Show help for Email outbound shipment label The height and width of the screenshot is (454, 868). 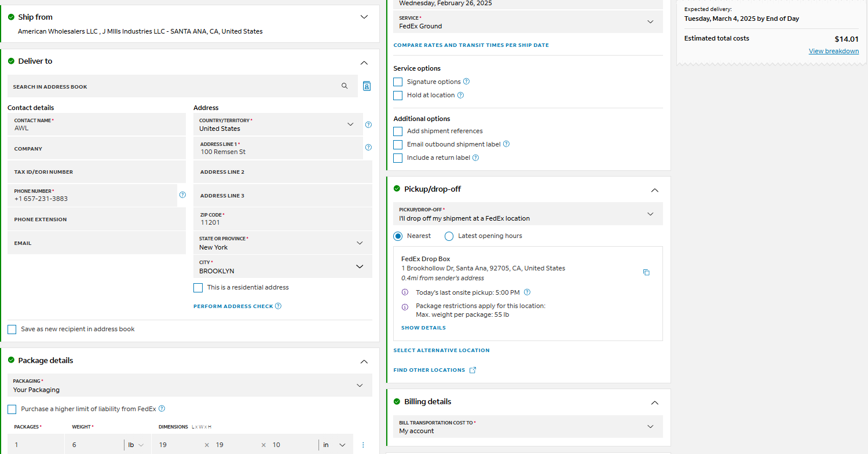(x=506, y=144)
